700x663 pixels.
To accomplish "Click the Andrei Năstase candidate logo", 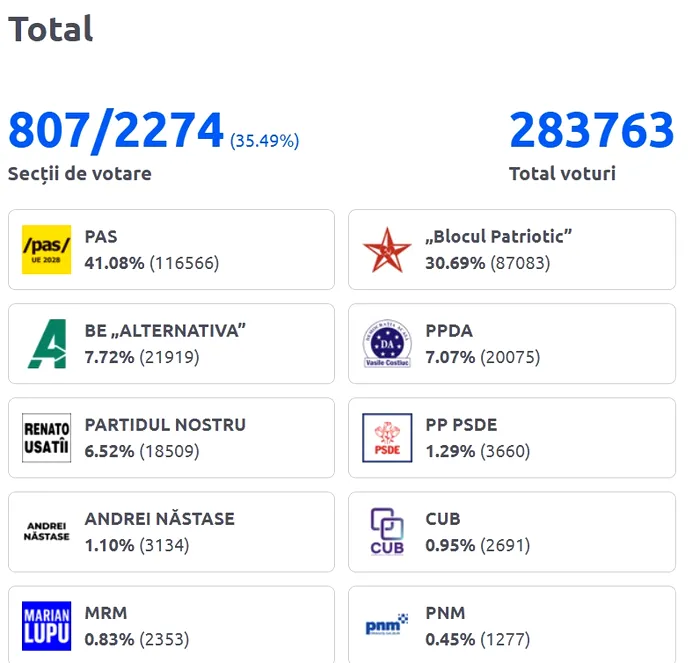I will [x=47, y=531].
